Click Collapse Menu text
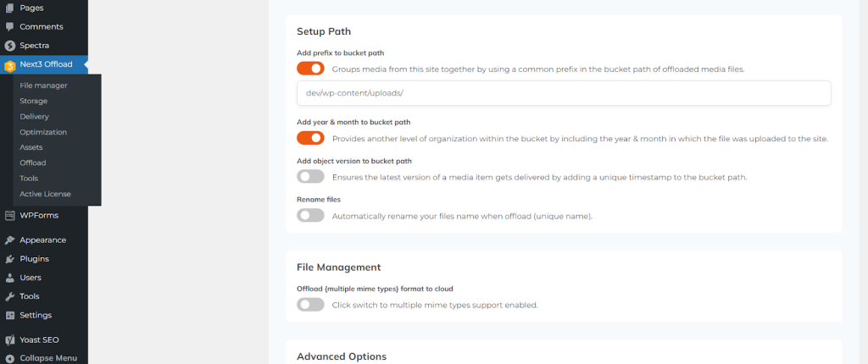This screenshot has height=364, width=868. [48, 358]
